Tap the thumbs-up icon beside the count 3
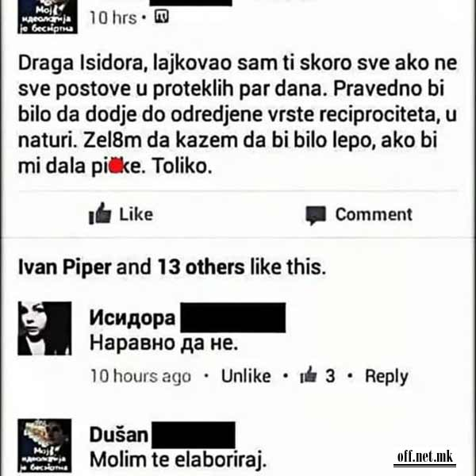Viewport: 476px width, 476px height. [309, 374]
